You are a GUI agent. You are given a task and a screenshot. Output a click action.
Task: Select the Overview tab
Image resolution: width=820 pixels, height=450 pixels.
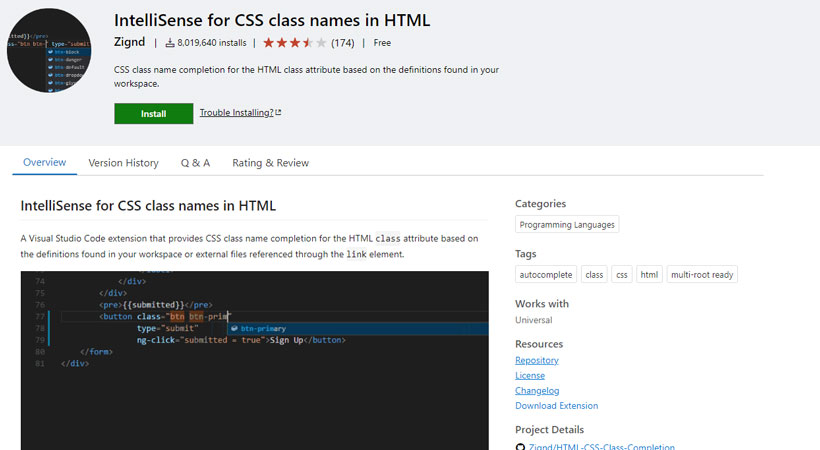click(x=44, y=162)
